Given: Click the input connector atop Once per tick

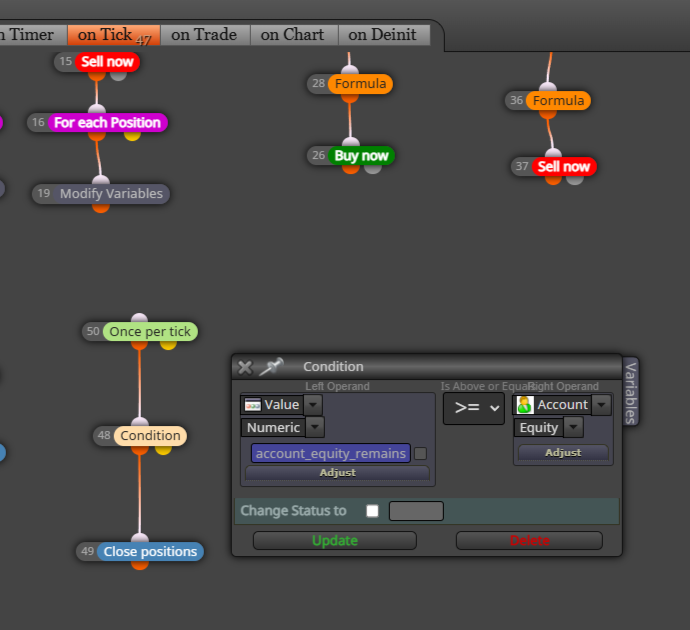Looking at the screenshot, I should [x=139, y=319].
